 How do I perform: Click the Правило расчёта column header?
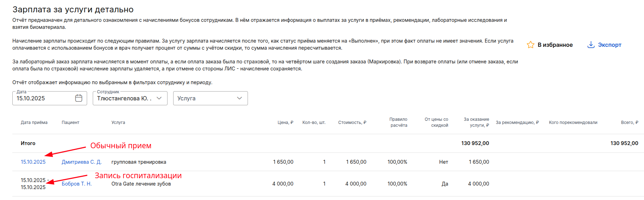pyautogui.click(x=399, y=123)
